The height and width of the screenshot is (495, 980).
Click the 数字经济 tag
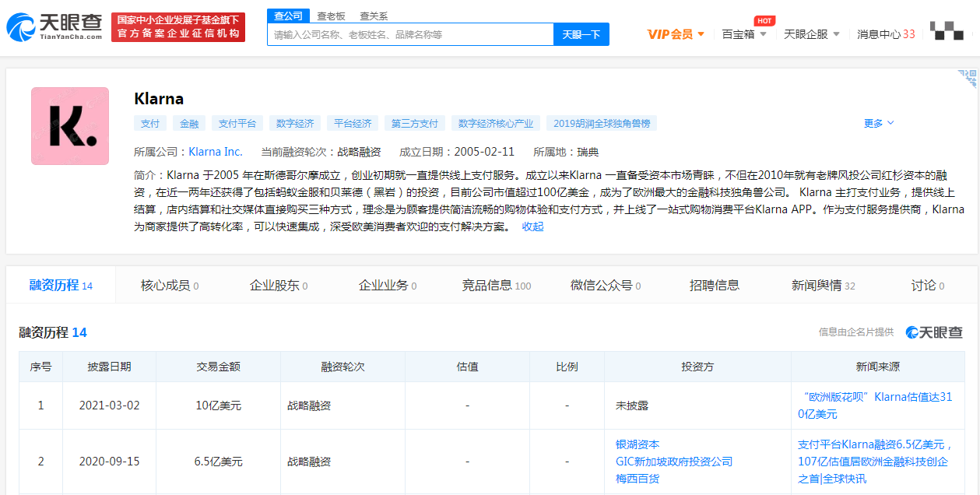pyautogui.click(x=295, y=123)
